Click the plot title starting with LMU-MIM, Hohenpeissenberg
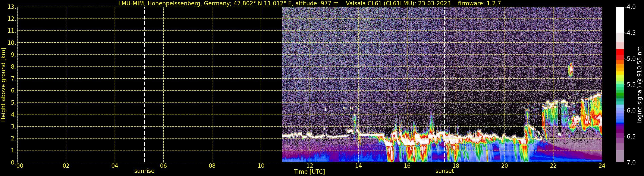The width and height of the screenshot is (644, 176). pyautogui.click(x=310, y=3)
